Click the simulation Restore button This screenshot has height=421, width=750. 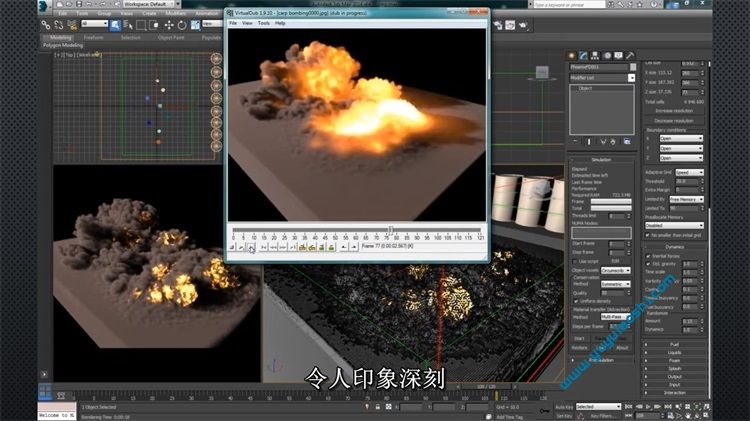pos(579,348)
